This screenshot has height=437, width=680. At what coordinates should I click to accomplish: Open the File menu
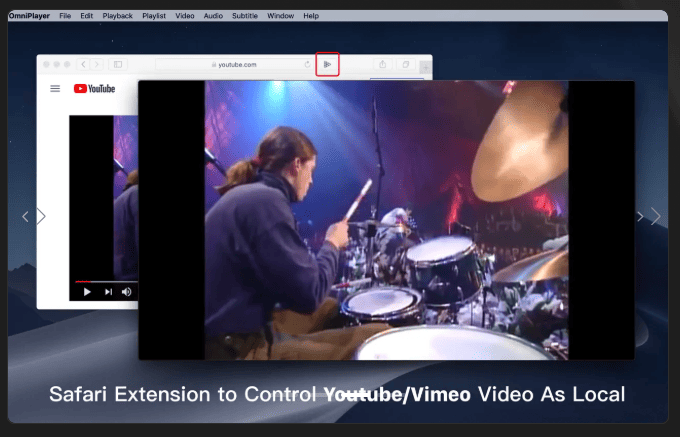tap(65, 16)
